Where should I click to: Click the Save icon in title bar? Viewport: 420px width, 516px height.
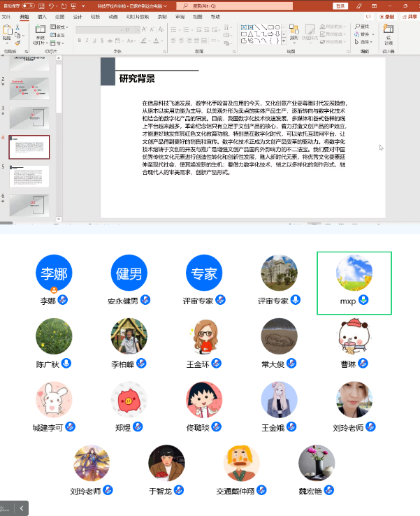[42, 6]
